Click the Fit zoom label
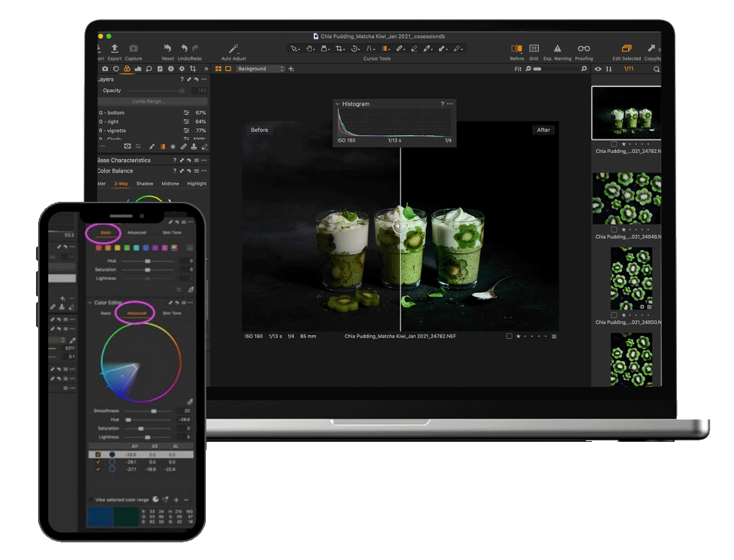734x560 pixels. point(518,69)
